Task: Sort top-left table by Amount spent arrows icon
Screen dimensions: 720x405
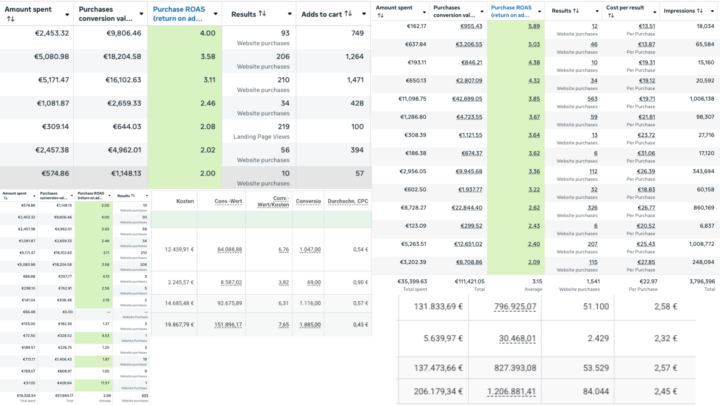Action: click(10, 19)
